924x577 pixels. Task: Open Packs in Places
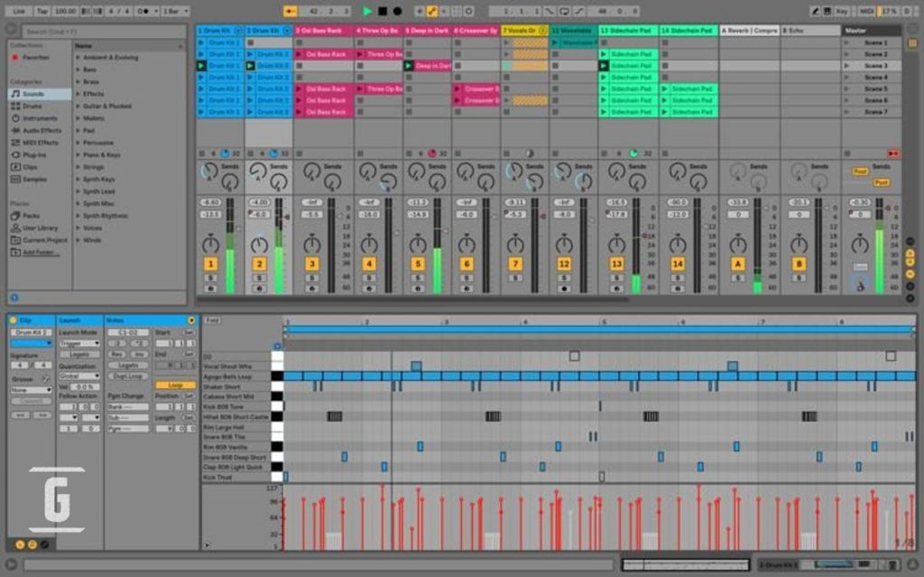[31, 216]
